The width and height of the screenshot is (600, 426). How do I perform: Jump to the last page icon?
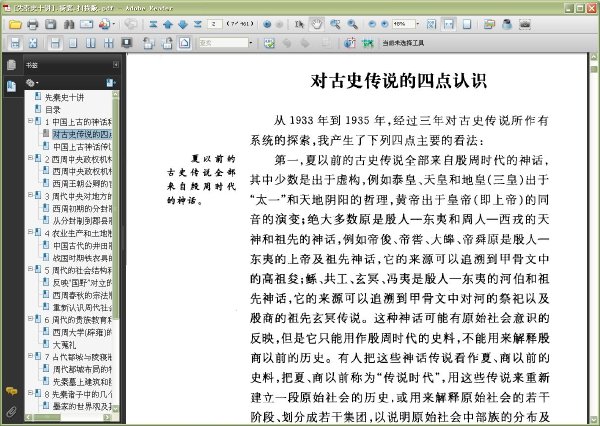[x=197, y=24]
